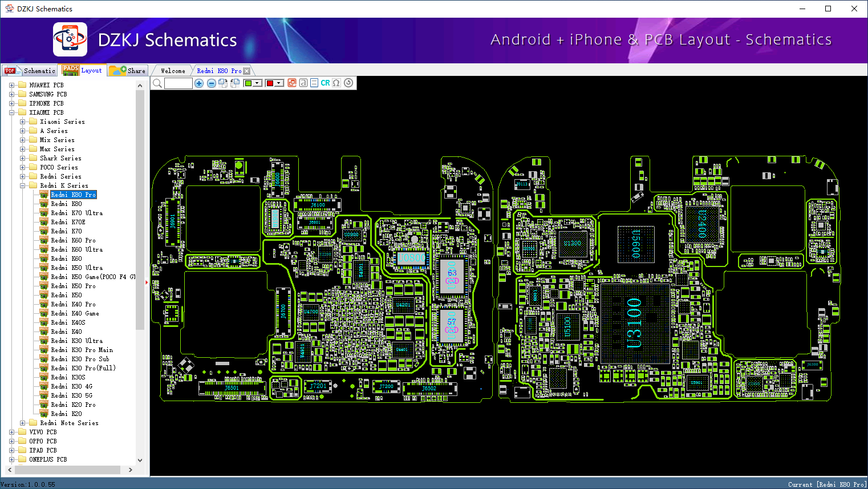Toggle the letter 'a' text display icon

[x=303, y=83]
